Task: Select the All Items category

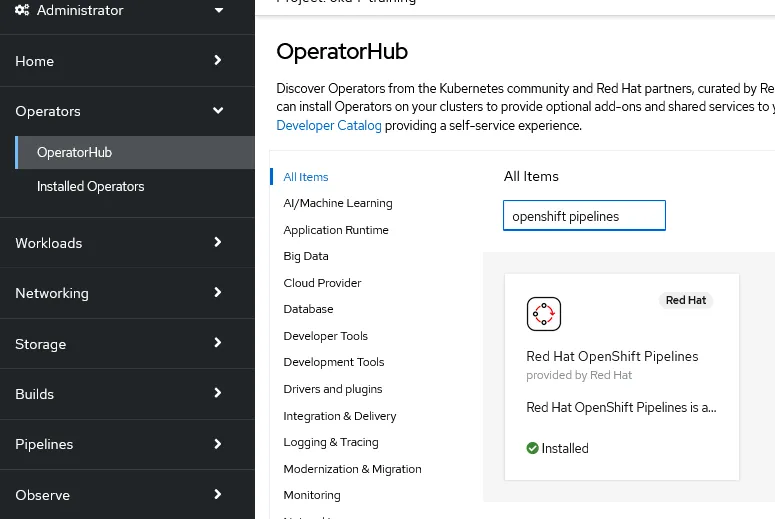Action: coord(305,177)
